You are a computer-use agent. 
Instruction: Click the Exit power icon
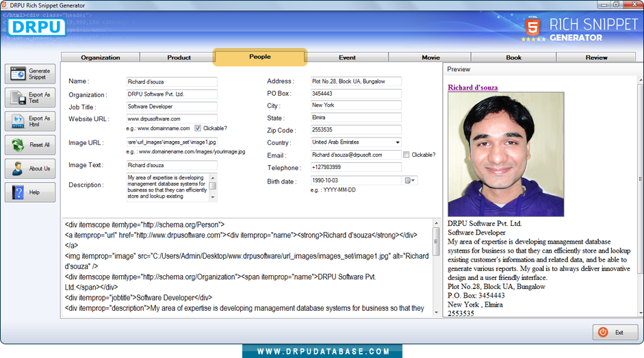[x=602, y=332]
